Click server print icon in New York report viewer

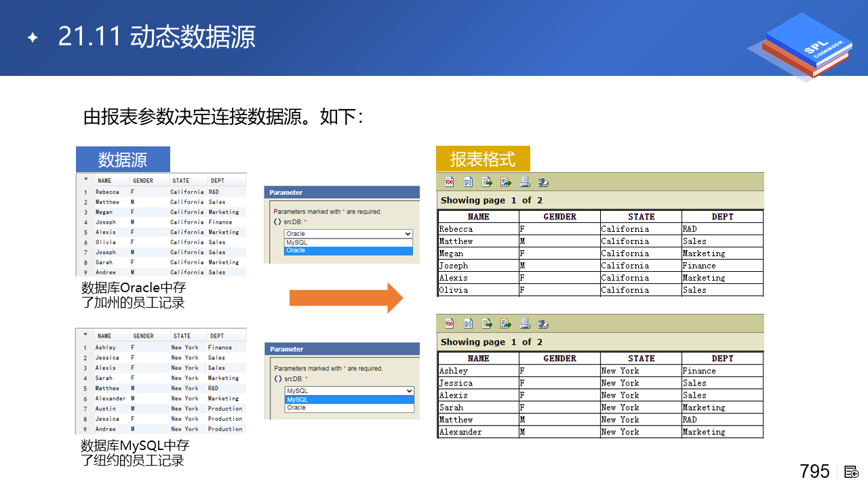pyautogui.click(x=543, y=323)
